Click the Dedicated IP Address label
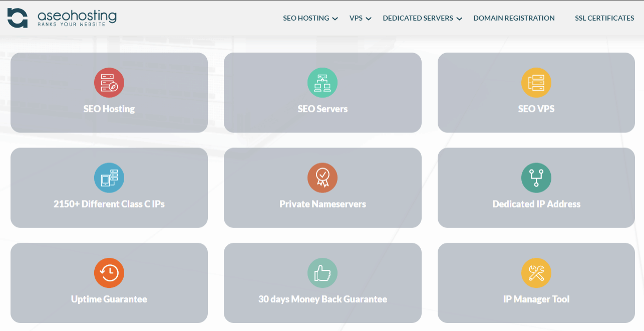The height and width of the screenshot is (331, 644). (536, 204)
